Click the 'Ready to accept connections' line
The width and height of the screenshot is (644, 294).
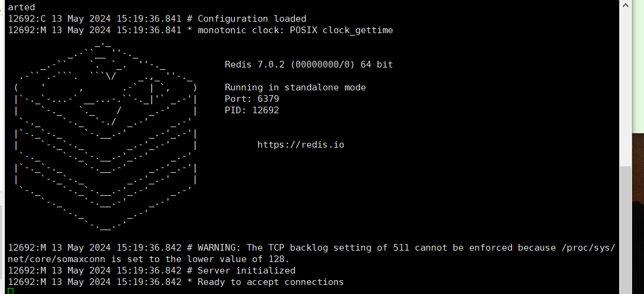point(176,282)
